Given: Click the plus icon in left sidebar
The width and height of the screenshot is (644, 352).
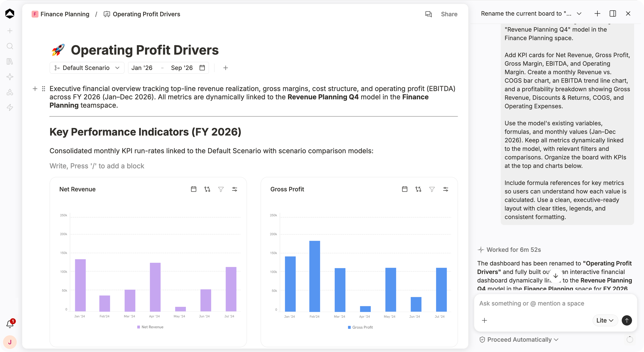Looking at the screenshot, I should (10, 31).
